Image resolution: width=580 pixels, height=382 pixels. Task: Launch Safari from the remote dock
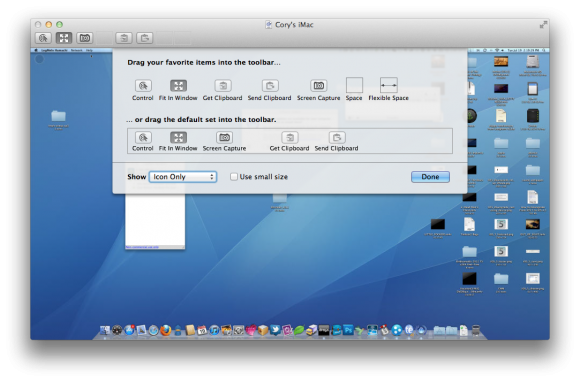coord(153,330)
